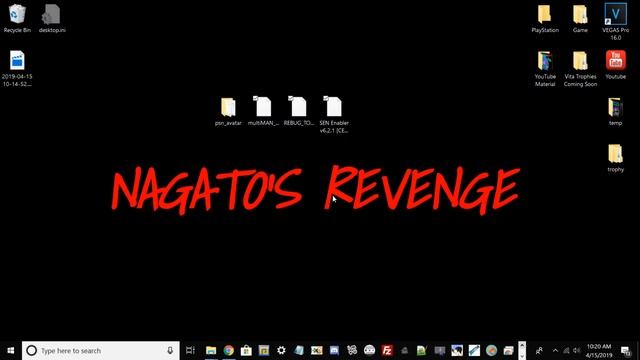Activate Cortana microphone in search box
Viewport: 640px width, 360px height.
click(170, 350)
